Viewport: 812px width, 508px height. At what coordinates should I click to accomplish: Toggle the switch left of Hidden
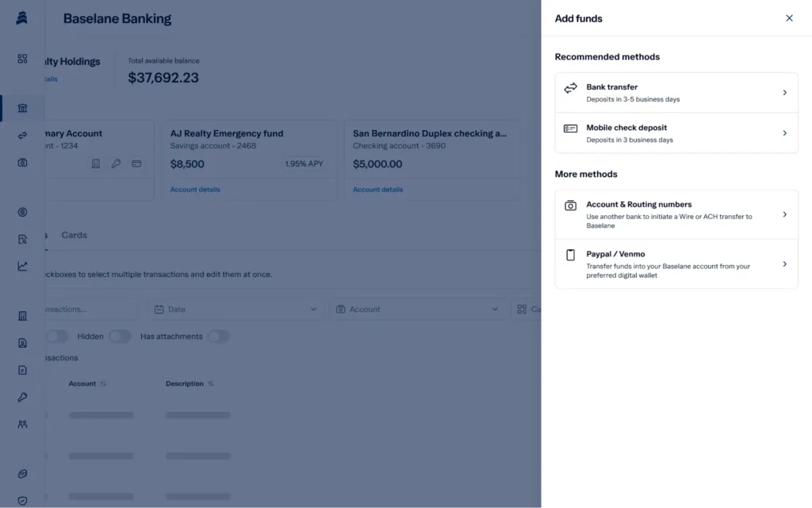56,336
